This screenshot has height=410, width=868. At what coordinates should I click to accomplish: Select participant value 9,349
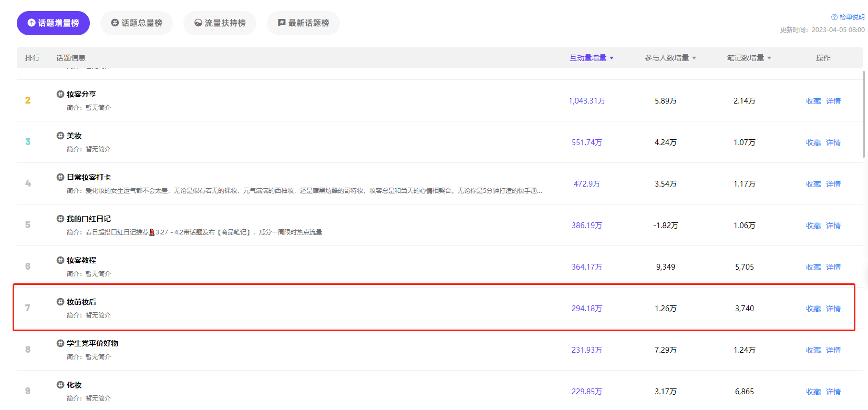click(x=666, y=267)
